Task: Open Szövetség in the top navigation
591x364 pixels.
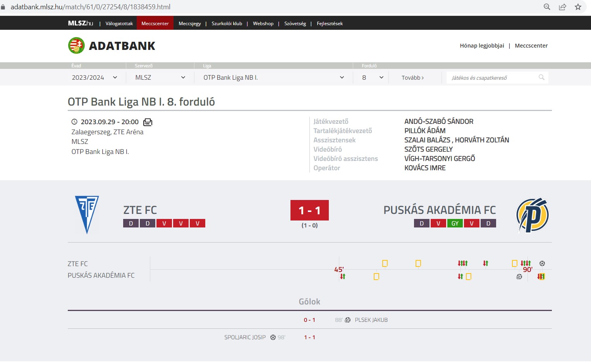Action: coord(295,24)
